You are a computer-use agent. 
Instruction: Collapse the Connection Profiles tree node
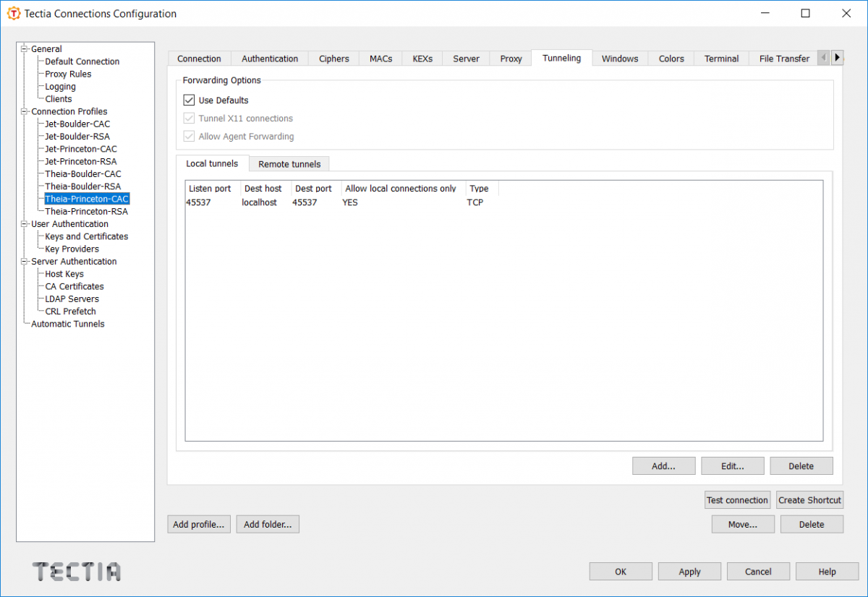pos(24,111)
